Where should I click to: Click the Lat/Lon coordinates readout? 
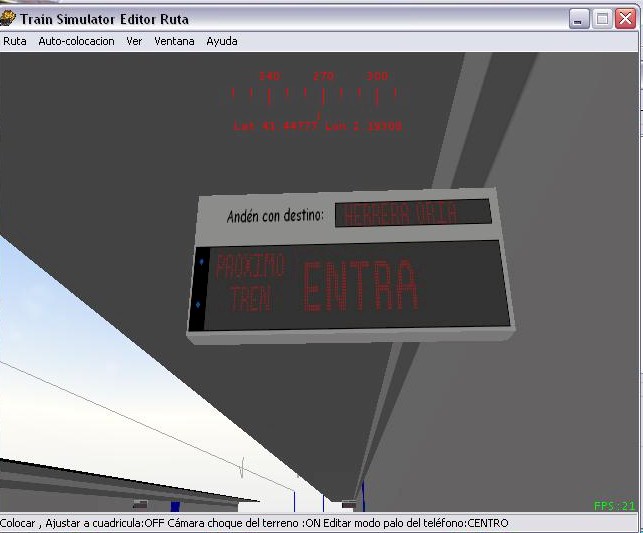point(317,127)
